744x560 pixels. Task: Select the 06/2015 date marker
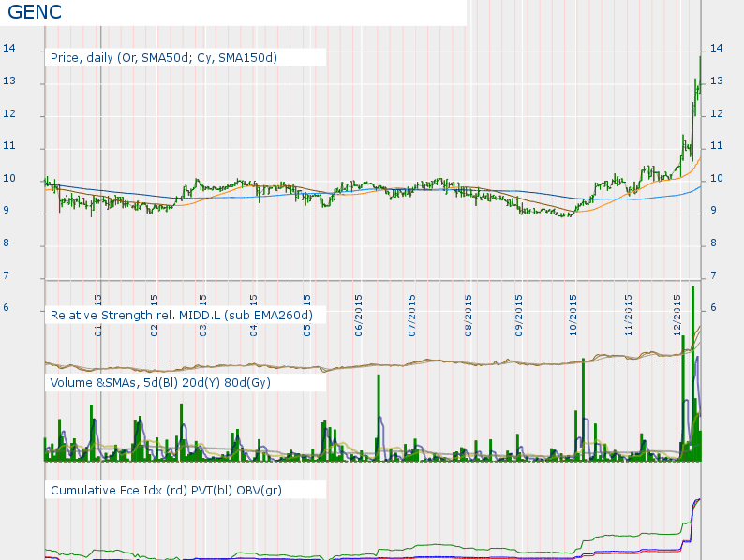click(x=360, y=317)
